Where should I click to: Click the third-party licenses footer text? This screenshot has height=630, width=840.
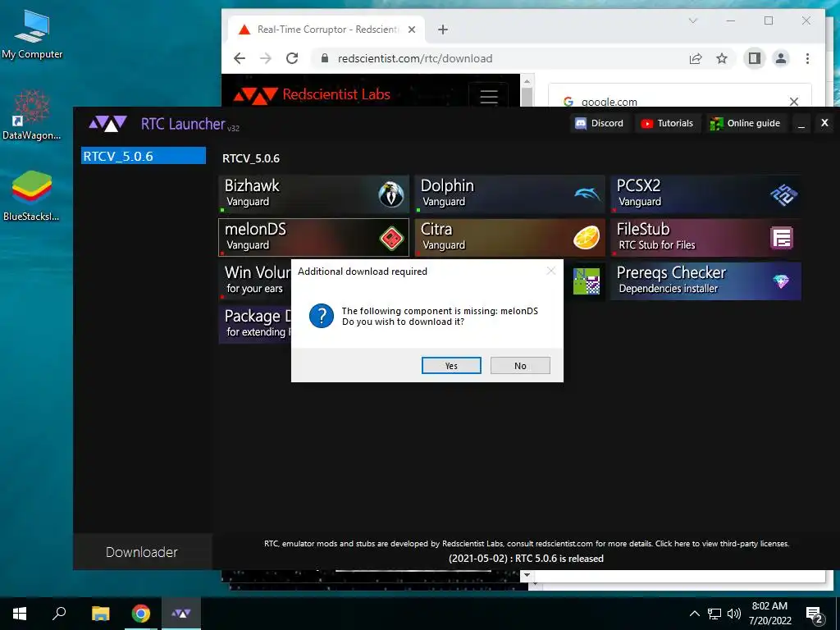coord(722,543)
